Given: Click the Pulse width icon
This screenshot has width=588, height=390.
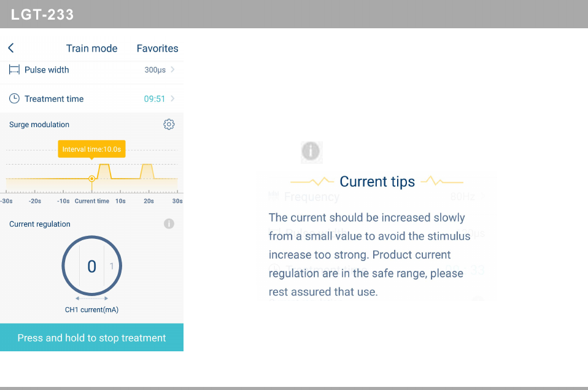Looking at the screenshot, I should pyautogui.click(x=14, y=70).
